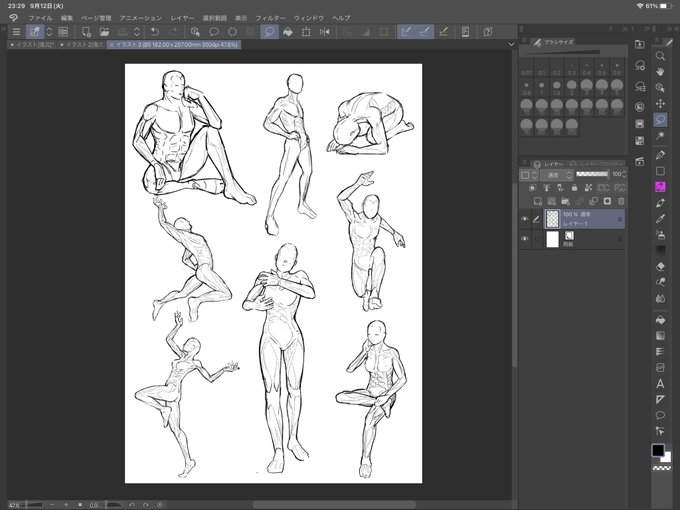Select the Eraser tool
Image resolution: width=680 pixels, height=510 pixels.
[x=660, y=266]
